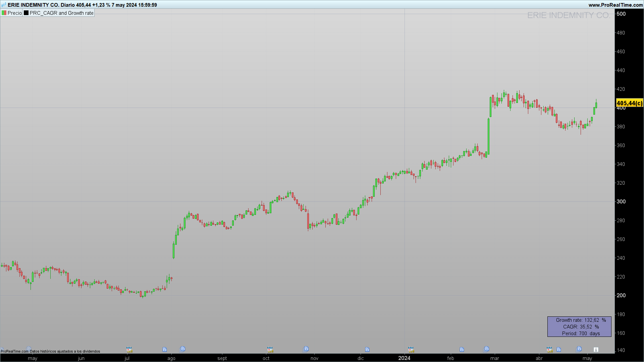644x362 pixels.
Task: Open stacked documents icon just before November
Action: (306, 349)
